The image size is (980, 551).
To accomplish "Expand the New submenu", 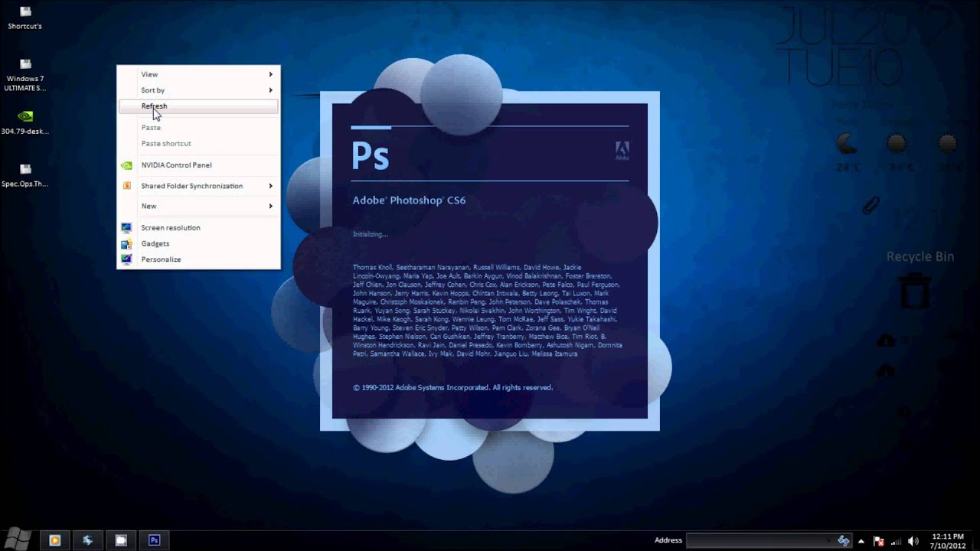I will (x=198, y=207).
